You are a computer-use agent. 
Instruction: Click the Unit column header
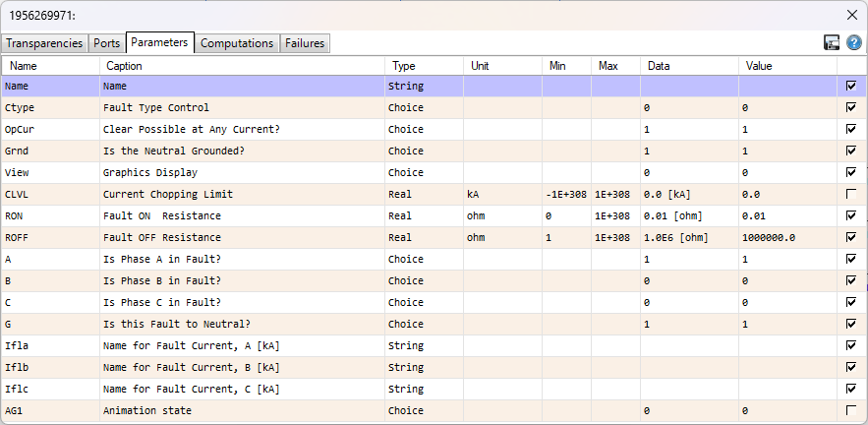coord(502,66)
